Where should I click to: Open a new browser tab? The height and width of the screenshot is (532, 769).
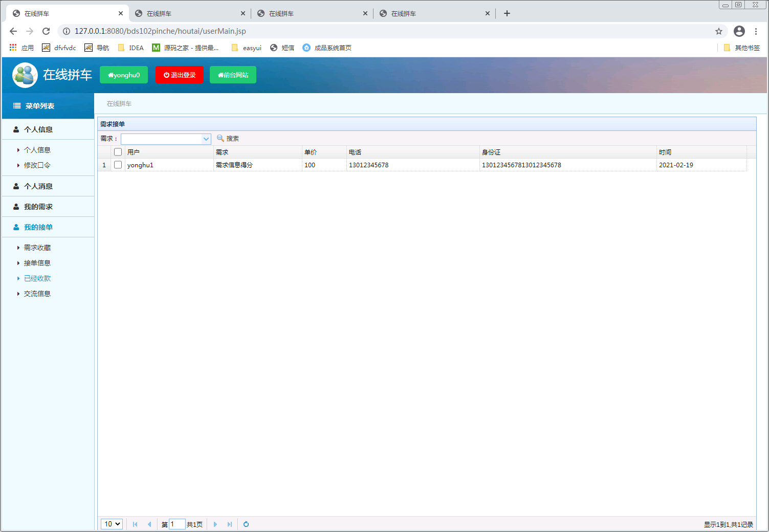point(507,13)
